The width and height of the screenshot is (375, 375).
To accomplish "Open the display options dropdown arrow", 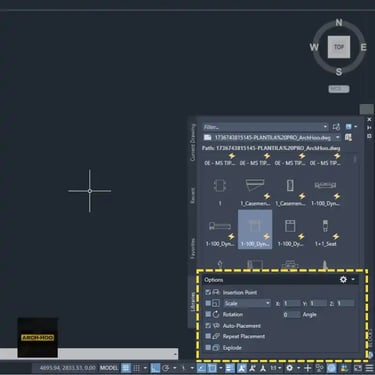I will [356, 127].
